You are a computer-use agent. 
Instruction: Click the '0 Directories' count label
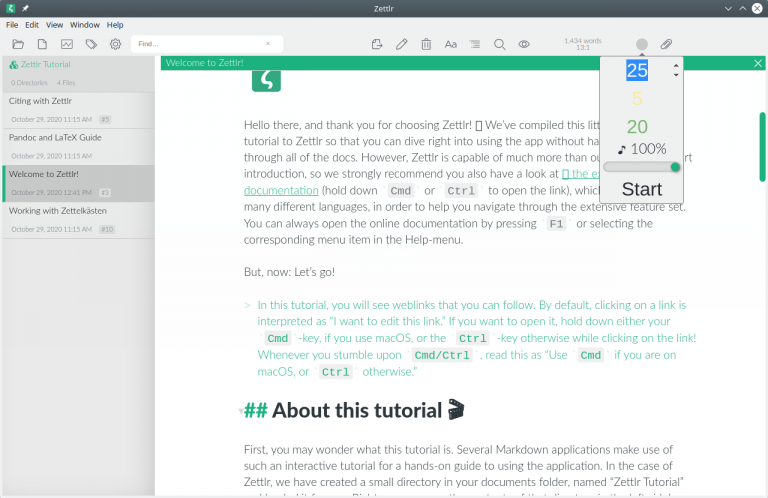[29, 83]
